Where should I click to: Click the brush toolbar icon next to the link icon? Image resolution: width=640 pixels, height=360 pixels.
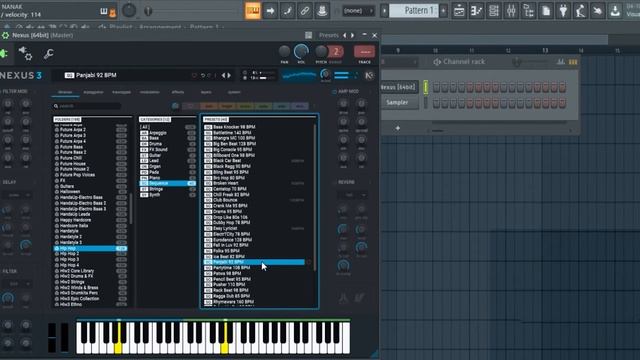tap(287, 11)
